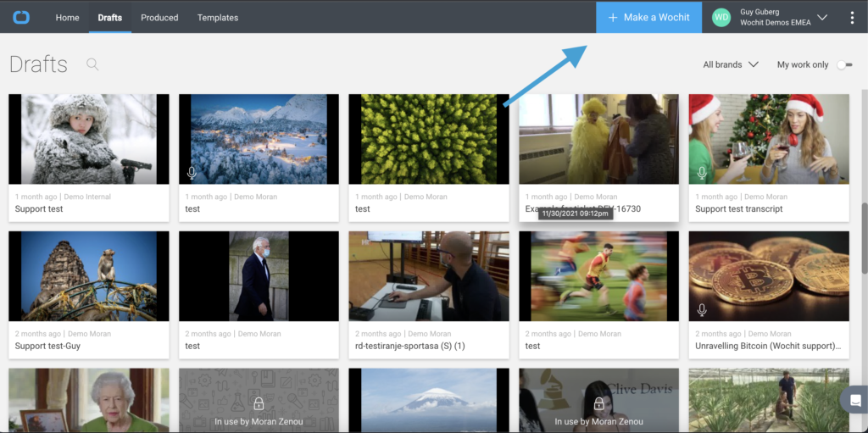Open the Unravelling Bitcoin (Wochit support) draft title
The height and width of the screenshot is (433, 868).
tap(768, 346)
